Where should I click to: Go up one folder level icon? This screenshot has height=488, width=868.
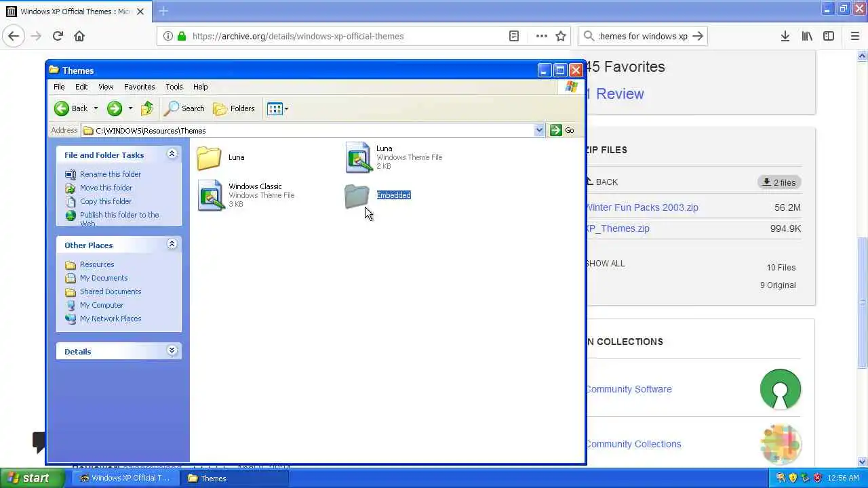tap(147, 108)
